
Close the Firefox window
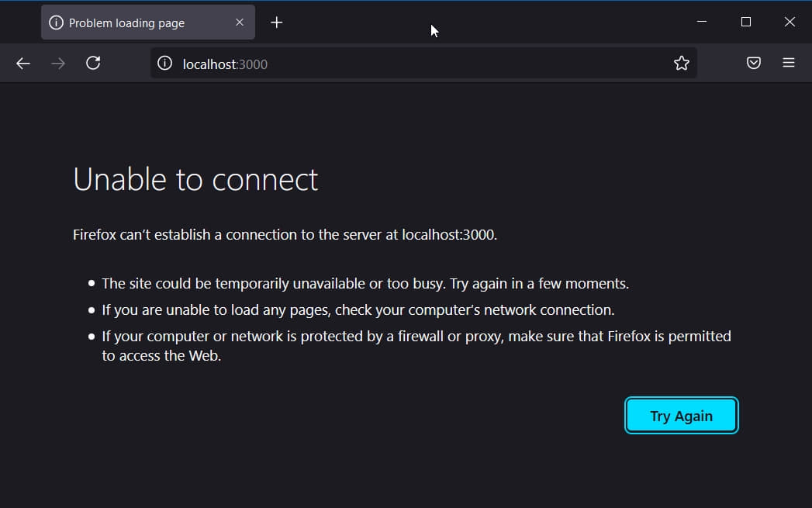click(790, 22)
